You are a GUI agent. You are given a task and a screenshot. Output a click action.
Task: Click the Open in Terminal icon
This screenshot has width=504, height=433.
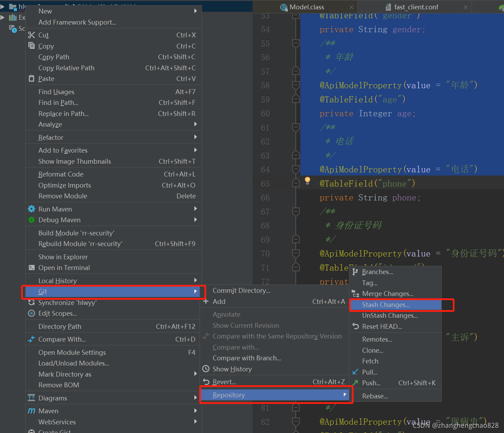31,268
